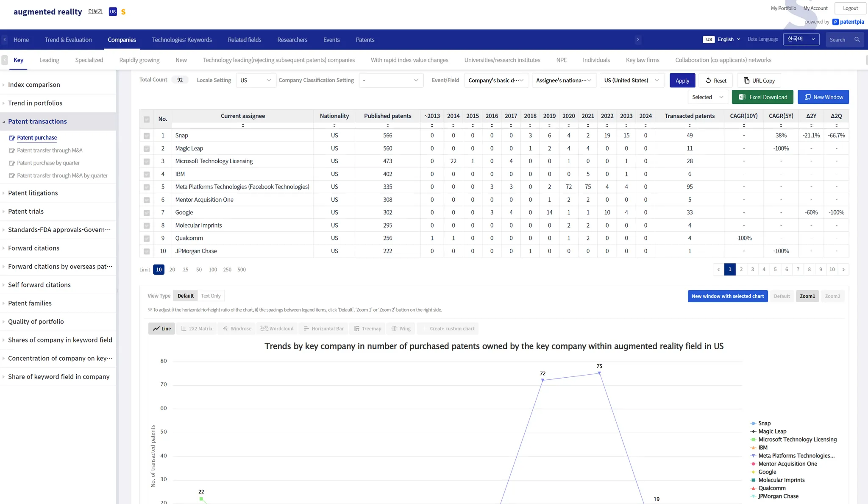Switch to the 2X2 Matrix chart
Screen dimensions: 868x504
pos(197,329)
